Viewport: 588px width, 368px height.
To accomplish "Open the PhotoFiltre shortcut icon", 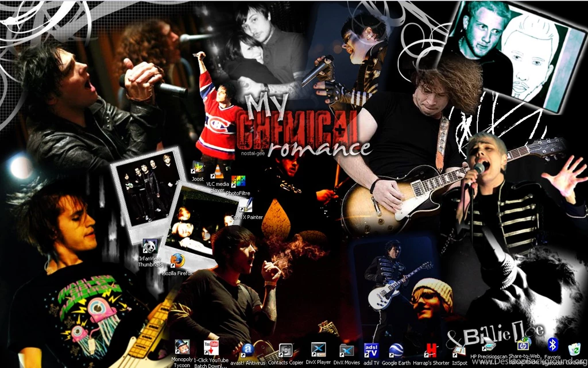I will point(238,181).
